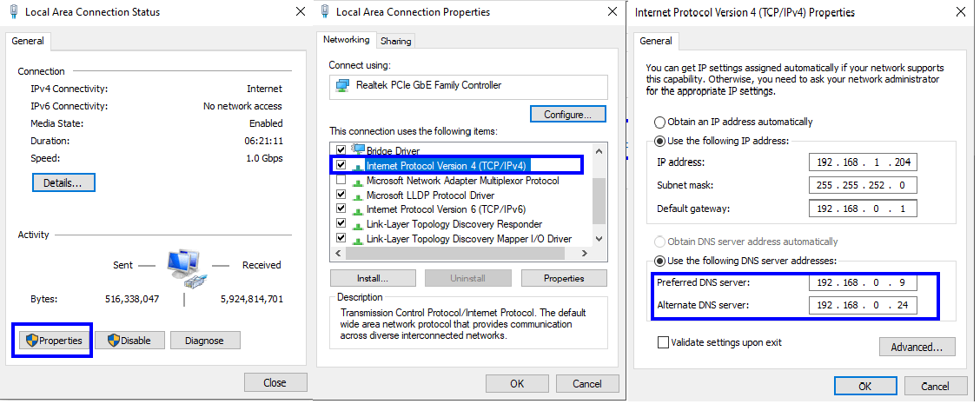This screenshot has width=980, height=404.
Task: Select the Networking tab
Action: [x=347, y=39]
